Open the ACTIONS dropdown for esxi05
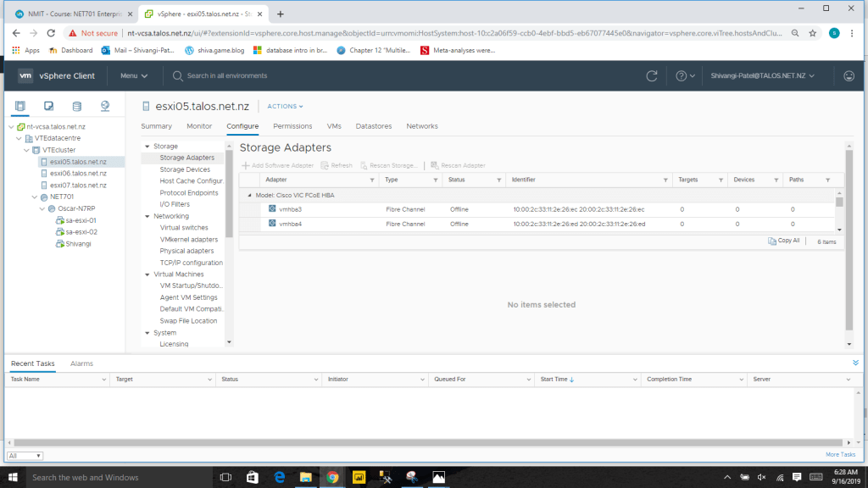This screenshot has width=868, height=488. tap(285, 107)
